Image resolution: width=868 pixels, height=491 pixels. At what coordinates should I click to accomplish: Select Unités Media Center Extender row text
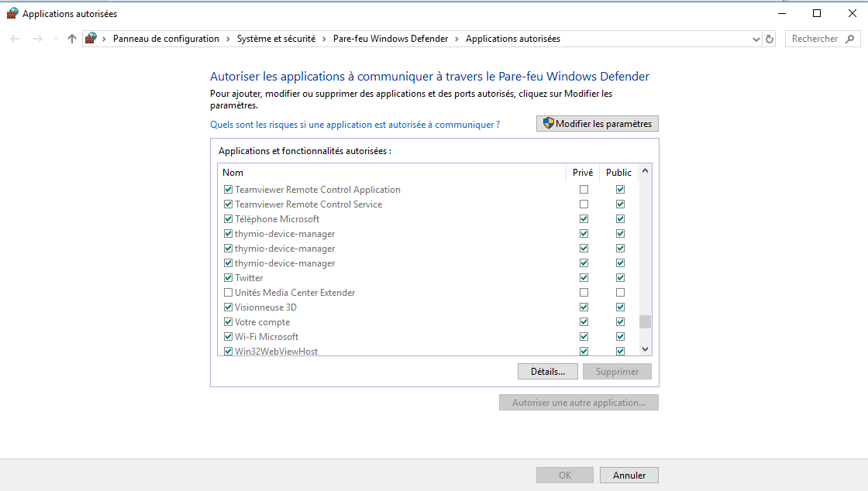click(x=295, y=293)
